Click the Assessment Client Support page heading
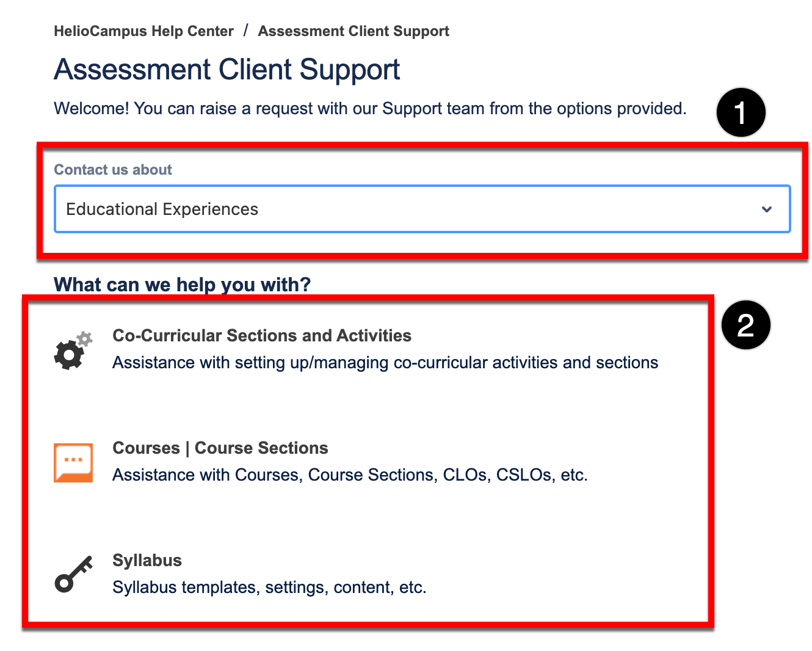Viewport: 812px width, 651px height. pyautogui.click(x=227, y=70)
